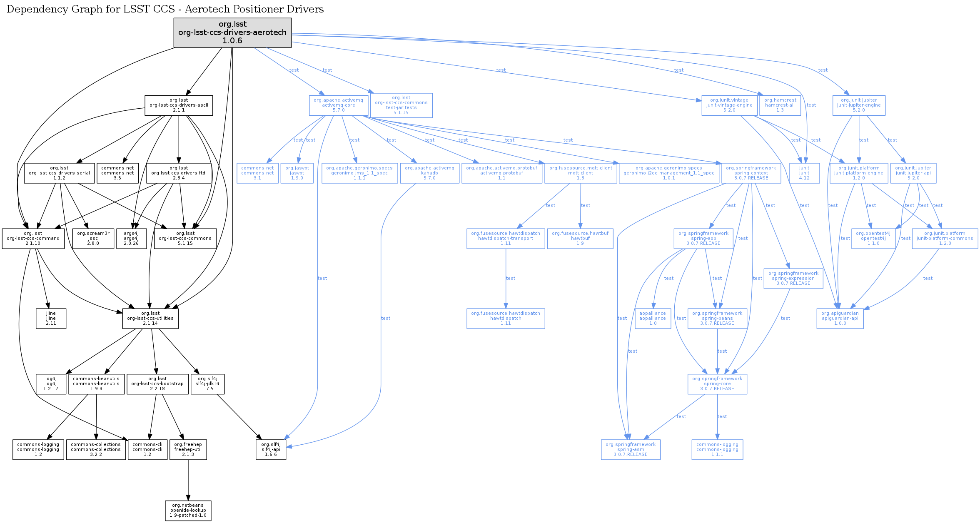Click the slf4j-api 1.6.6 node

tap(271, 450)
